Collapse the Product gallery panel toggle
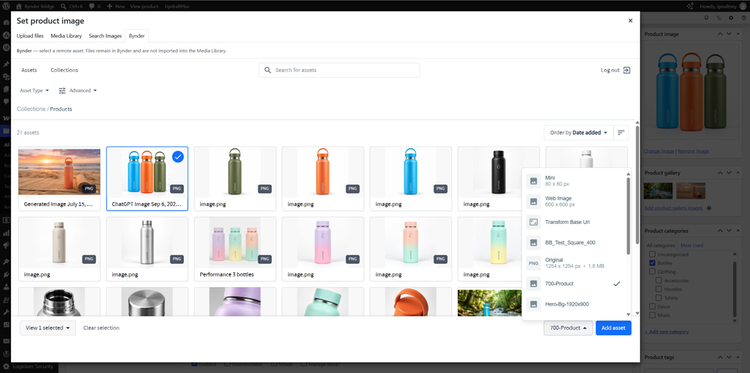Screen dimensions: 750x373 pos(738,173)
